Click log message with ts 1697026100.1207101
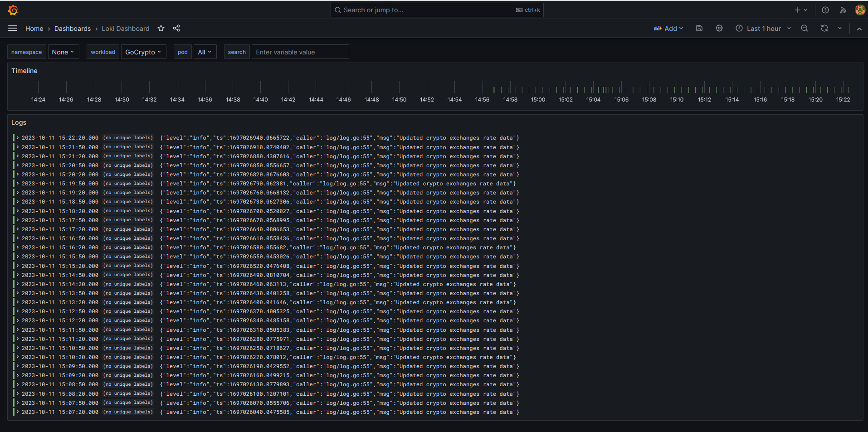 340,394
